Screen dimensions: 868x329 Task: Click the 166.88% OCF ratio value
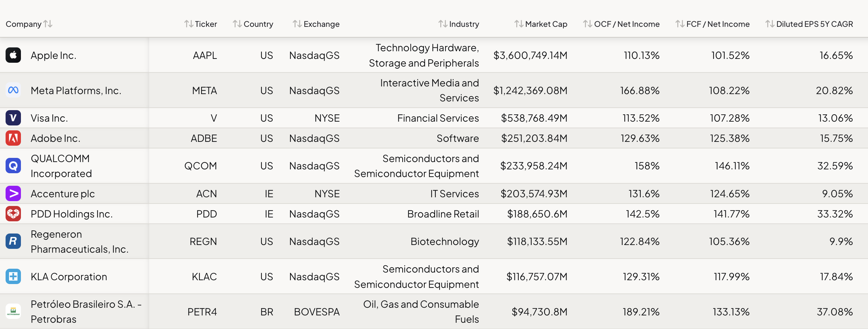(x=640, y=91)
